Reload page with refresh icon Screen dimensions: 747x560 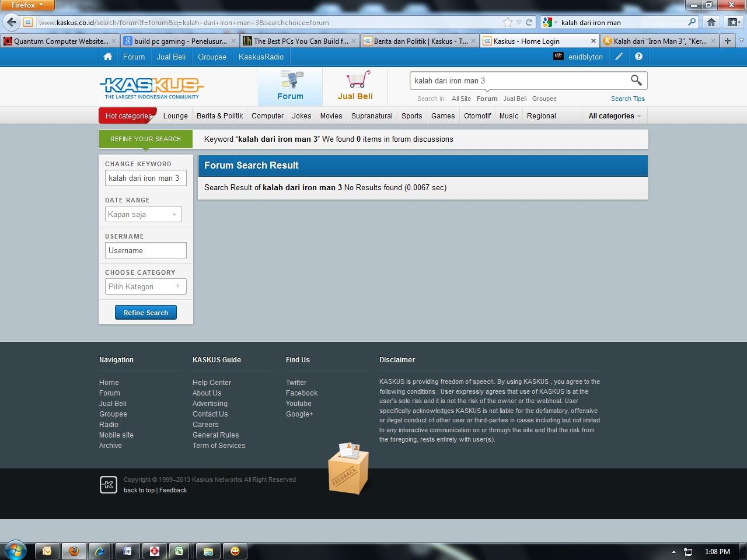tap(529, 22)
